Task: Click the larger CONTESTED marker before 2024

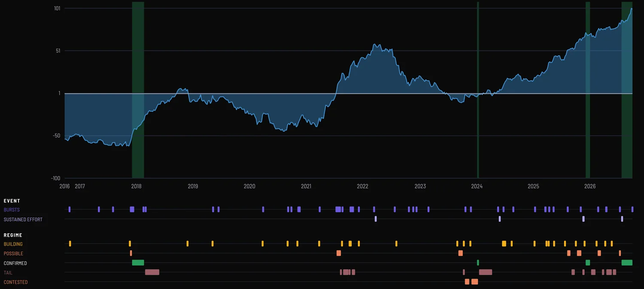Action: pyautogui.click(x=474, y=282)
